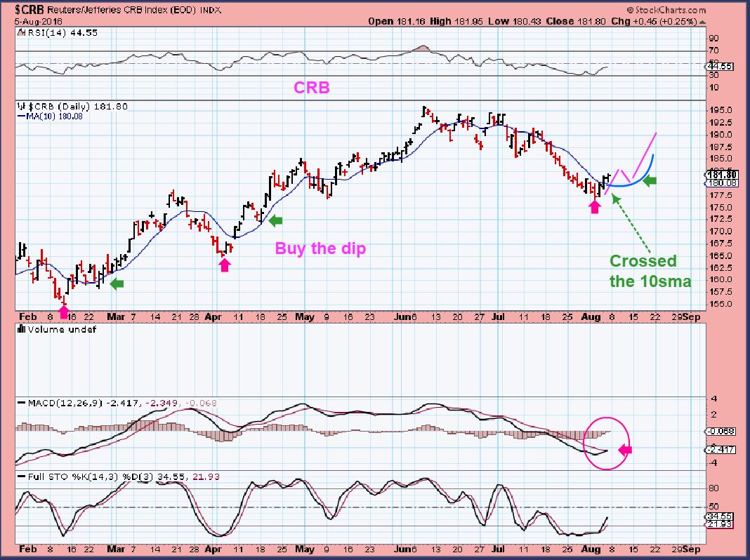This screenshot has width=750, height=560.
Task: Click the 175.0 price axis label
Action: click(x=721, y=208)
